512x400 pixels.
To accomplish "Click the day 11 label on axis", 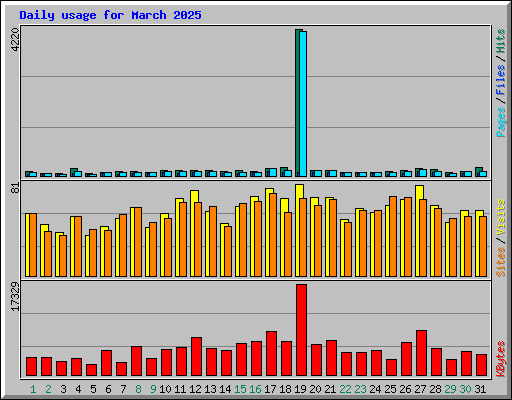I will tap(180, 389).
